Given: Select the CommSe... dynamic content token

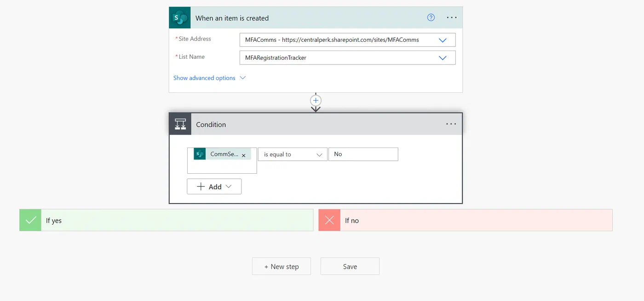Looking at the screenshot, I should (x=223, y=154).
